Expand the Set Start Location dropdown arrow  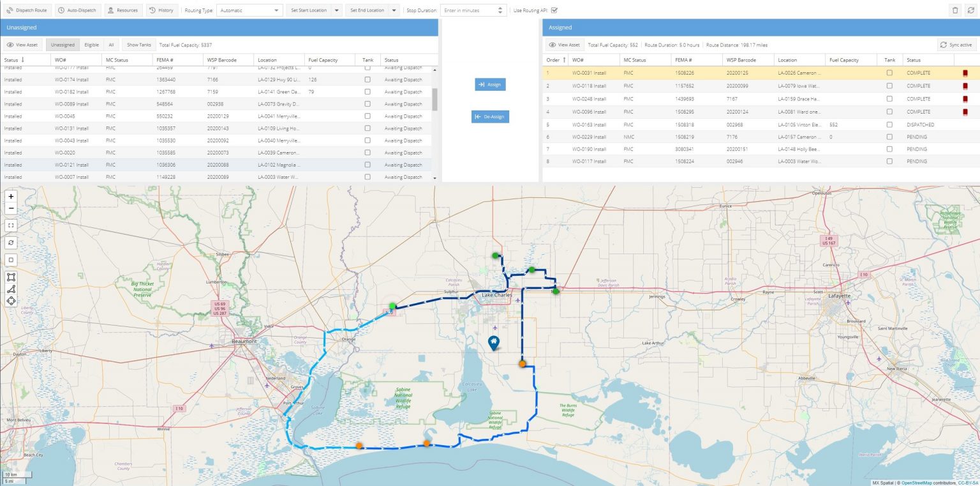pos(336,10)
